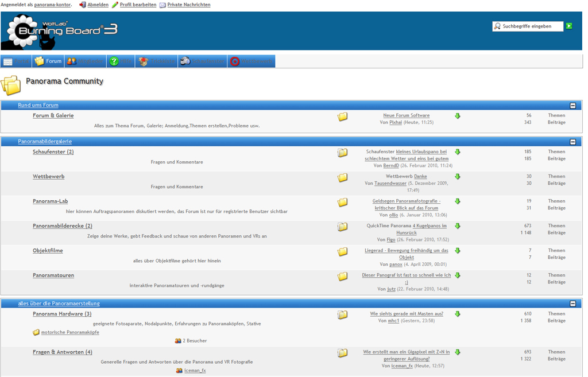Image resolution: width=588 pixels, height=377 pixels.
Task: Open Private Nachrichten link
Action: coord(188,5)
